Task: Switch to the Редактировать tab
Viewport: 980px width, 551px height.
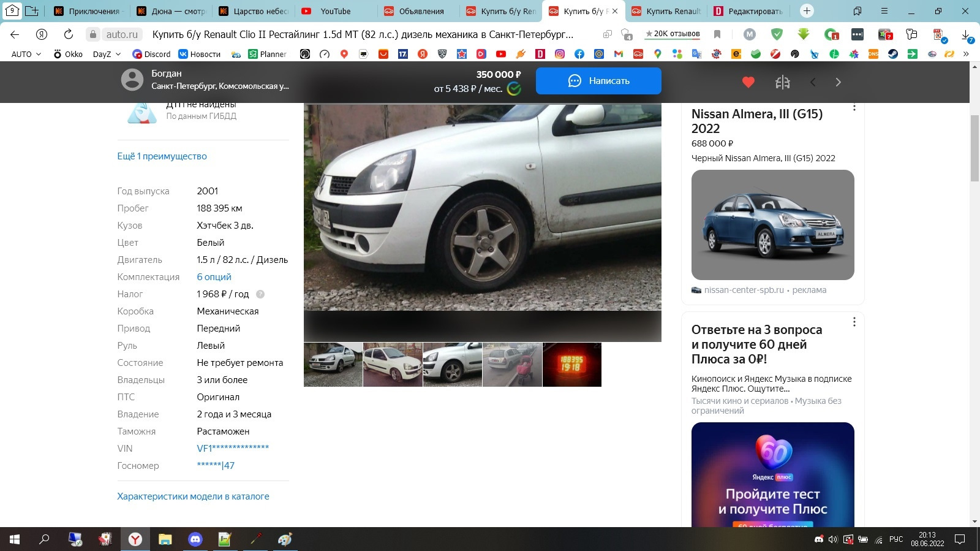Action: [x=748, y=11]
